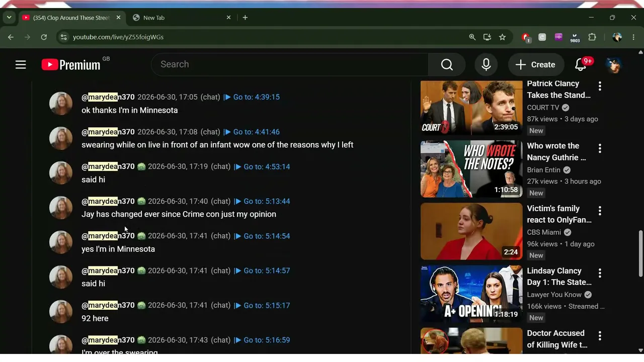644x362 pixels.
Task: Open the COURT TV channel name
Action: point(543,108)
